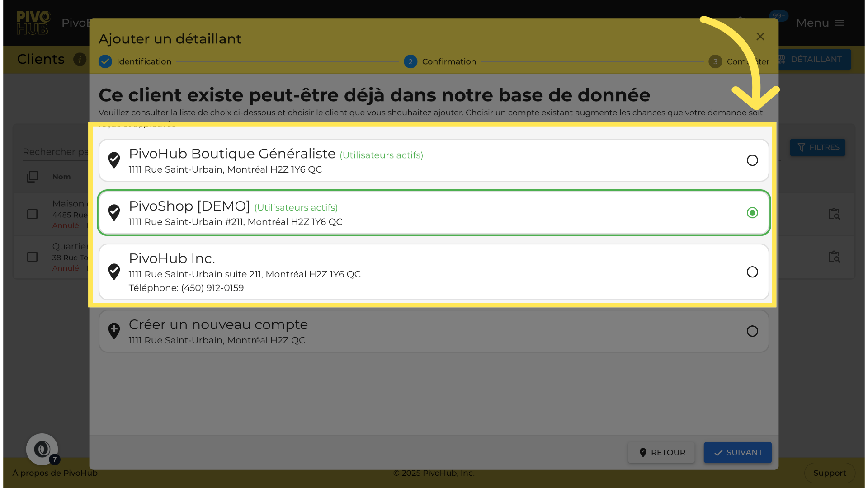Click the Confirmation step label
Image resolution: width=868 pixels, height=488 pixels.
(x=448, y=61)
